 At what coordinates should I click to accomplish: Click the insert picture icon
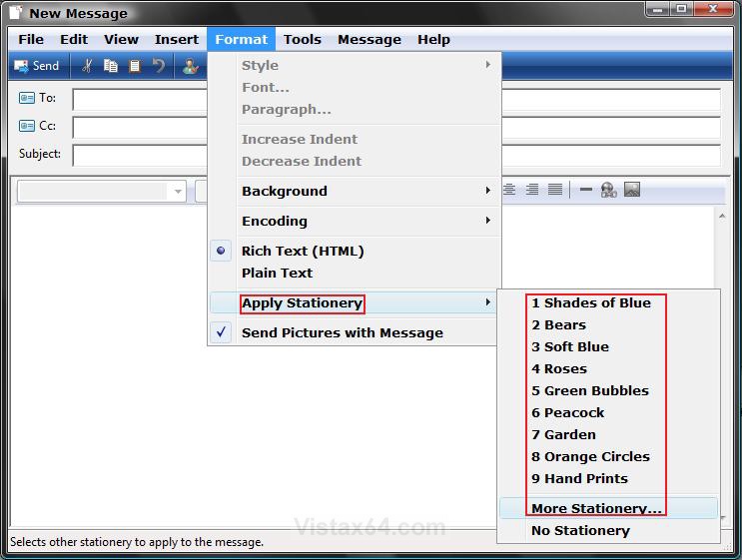632,190
